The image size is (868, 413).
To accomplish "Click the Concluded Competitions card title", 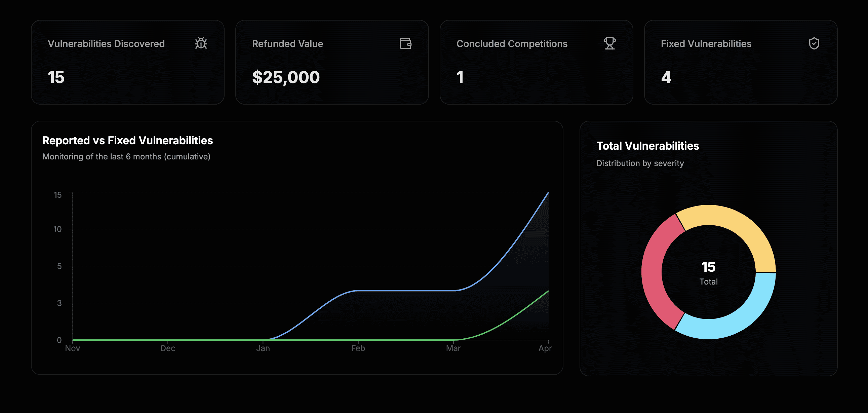I will tap(512, 44).
